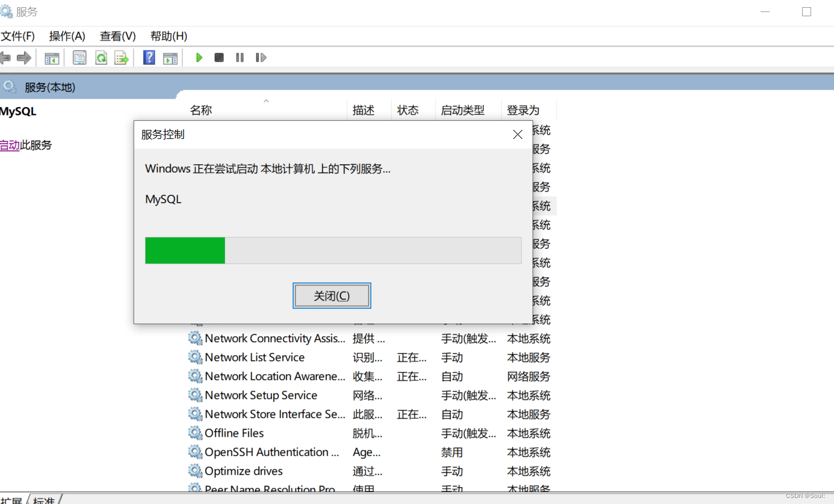This screenshot has height=504, width=834.
Task: Click the MySQL startup progress bar
Action: coord(333,250)
